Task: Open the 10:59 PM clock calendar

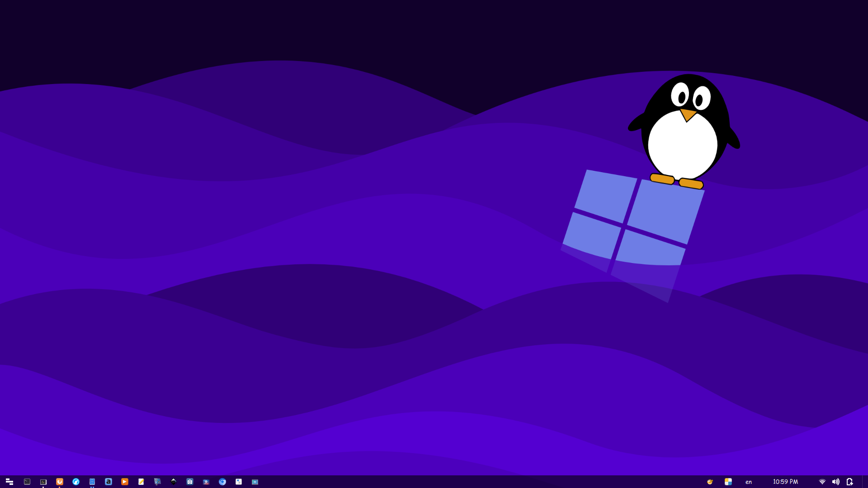Action: click(785, 482)
